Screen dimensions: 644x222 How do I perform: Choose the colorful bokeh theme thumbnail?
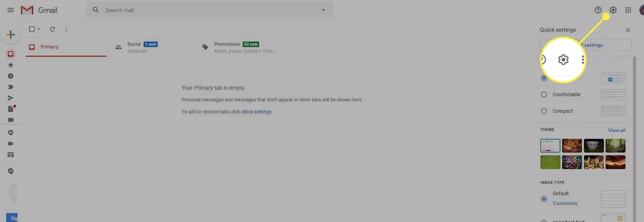572,162
